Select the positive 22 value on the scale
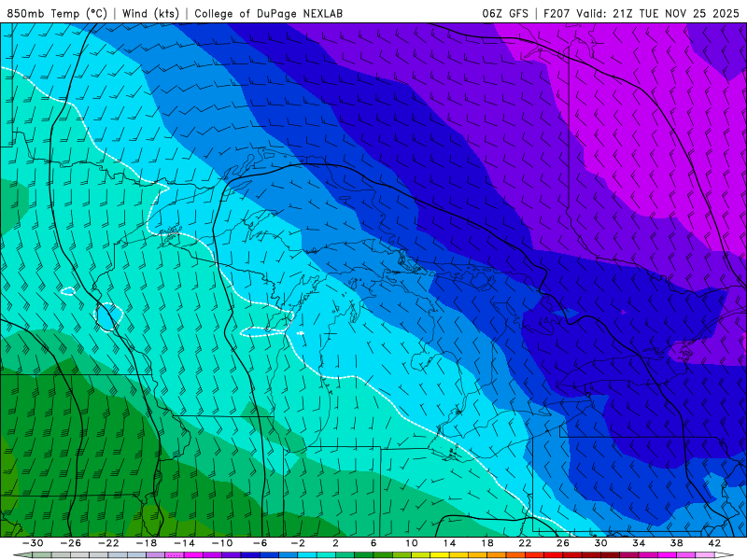747x560 pixels. point(525,543)
